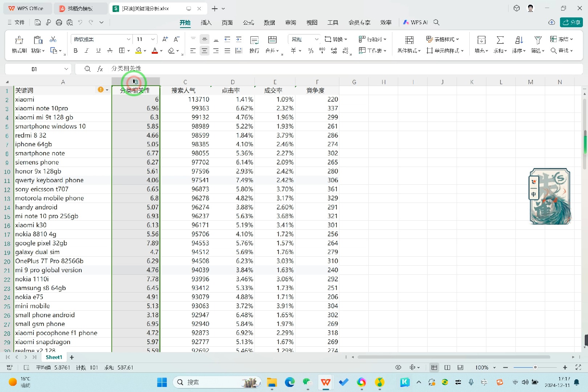588x392 pixels.
Task: Click the undo icon
Action: tap(80, 23)
